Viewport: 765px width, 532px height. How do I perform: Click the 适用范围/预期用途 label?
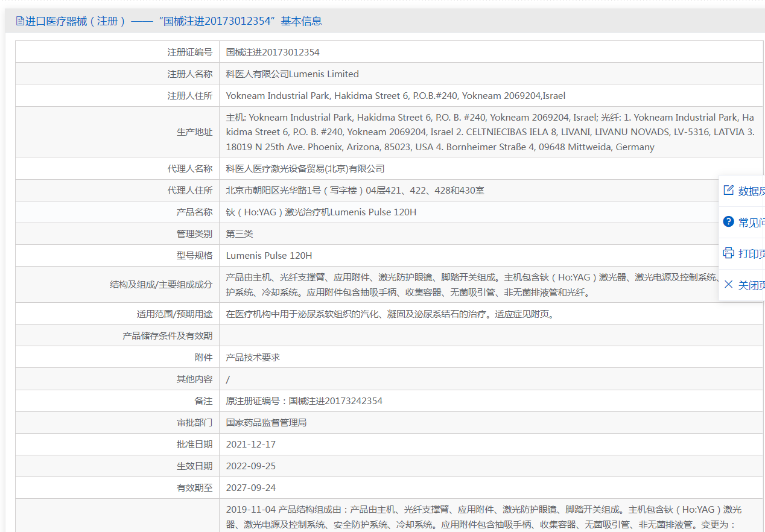(x=175, y=314)
